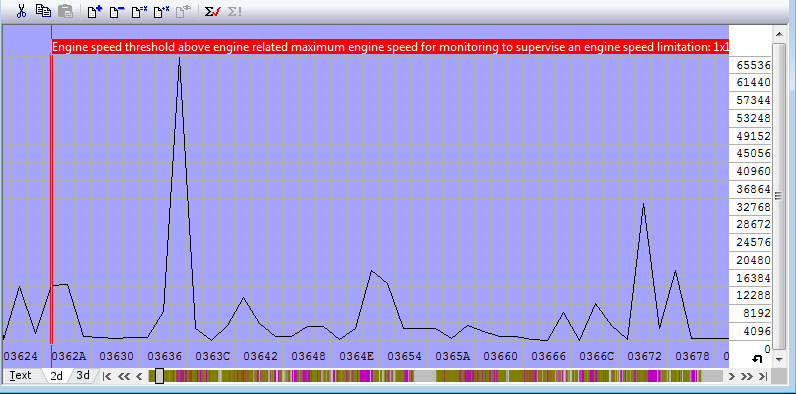Screen dimensions: 796x394
Task: Click the red Engine speed threshold map label
Action: pos(390,47)
